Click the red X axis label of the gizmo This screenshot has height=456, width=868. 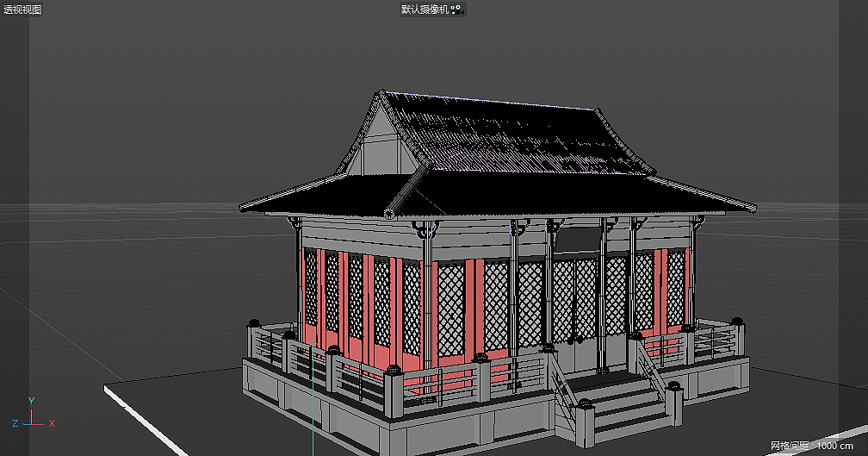[52, 423]
